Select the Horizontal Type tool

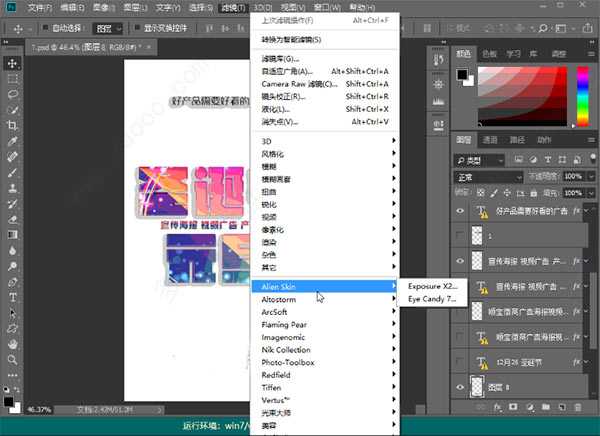click(x=12, y=297)
